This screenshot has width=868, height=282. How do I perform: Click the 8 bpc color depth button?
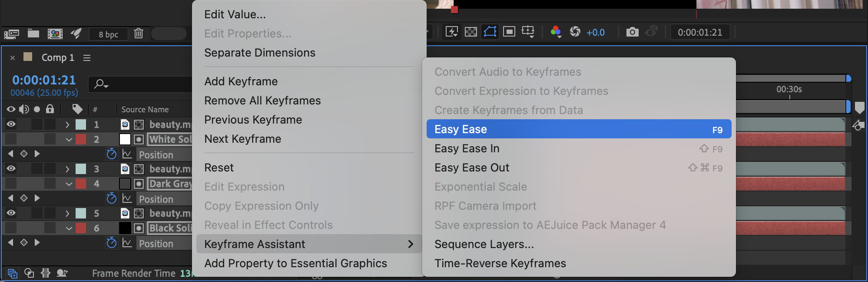tap(108, 34)
